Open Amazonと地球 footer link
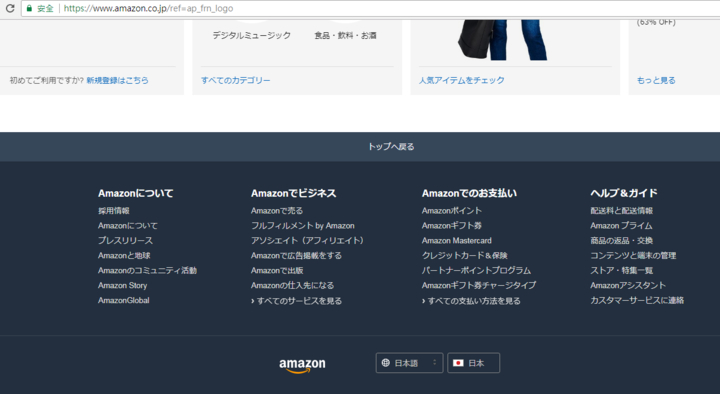720x394 pixels. tap(124, 255)
